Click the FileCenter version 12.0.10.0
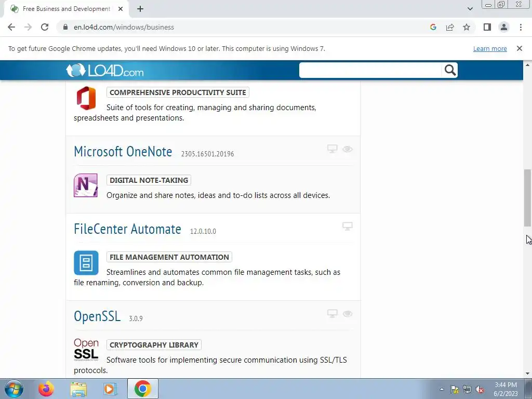Screen dimensions: 532x399 pyautogui.click(x=203, y=231)
